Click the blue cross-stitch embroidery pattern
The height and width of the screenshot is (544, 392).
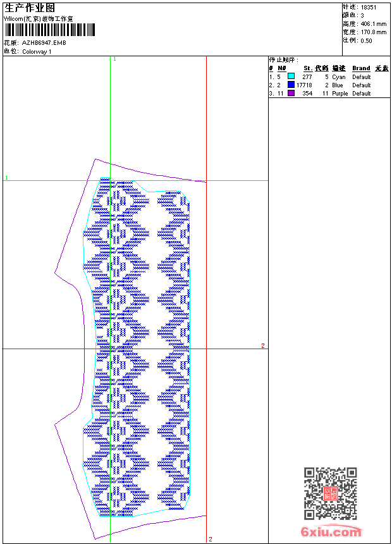point(137,347)
